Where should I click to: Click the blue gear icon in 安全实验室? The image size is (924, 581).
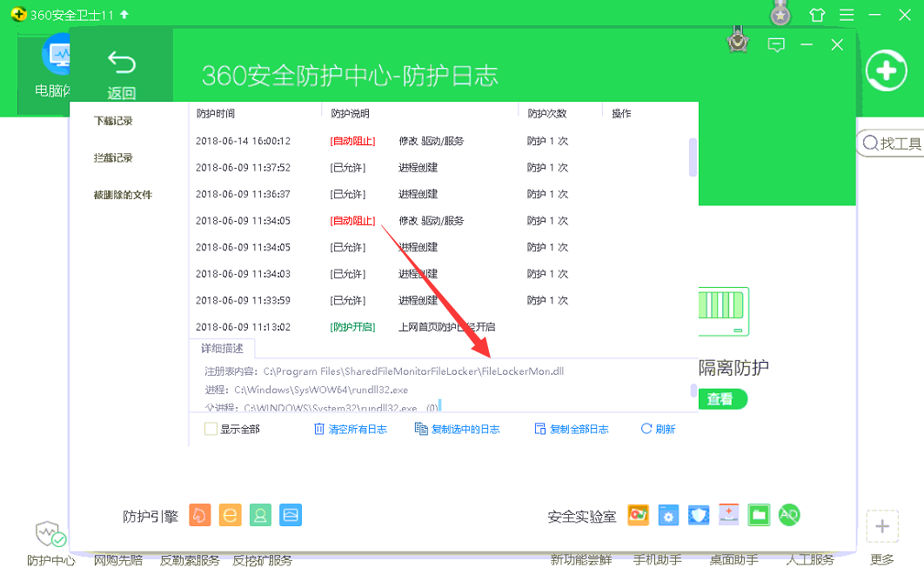(x=668, y=515)
